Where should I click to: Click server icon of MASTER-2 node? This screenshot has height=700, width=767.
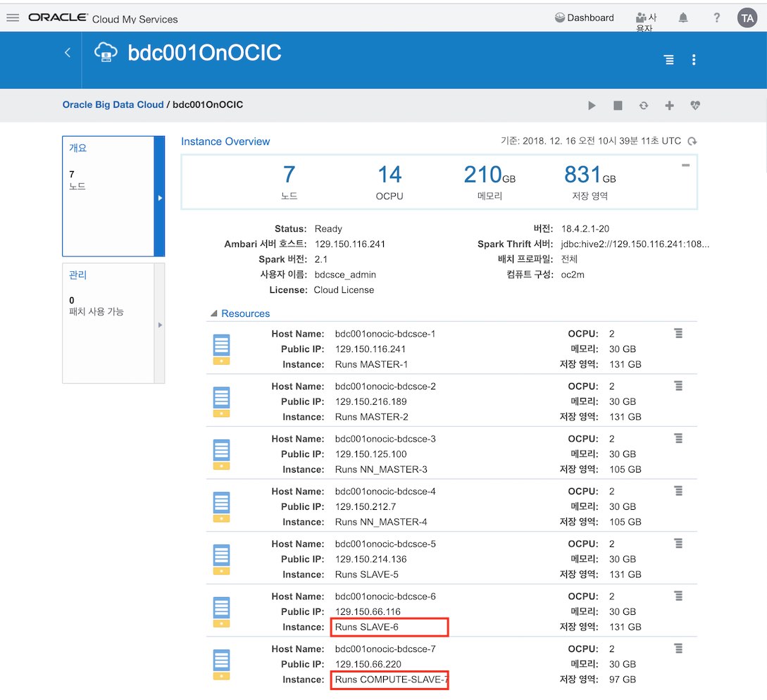(222, 401)
